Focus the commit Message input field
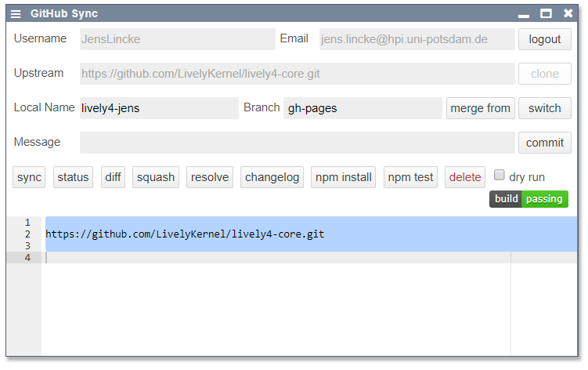 click(297, 143)
